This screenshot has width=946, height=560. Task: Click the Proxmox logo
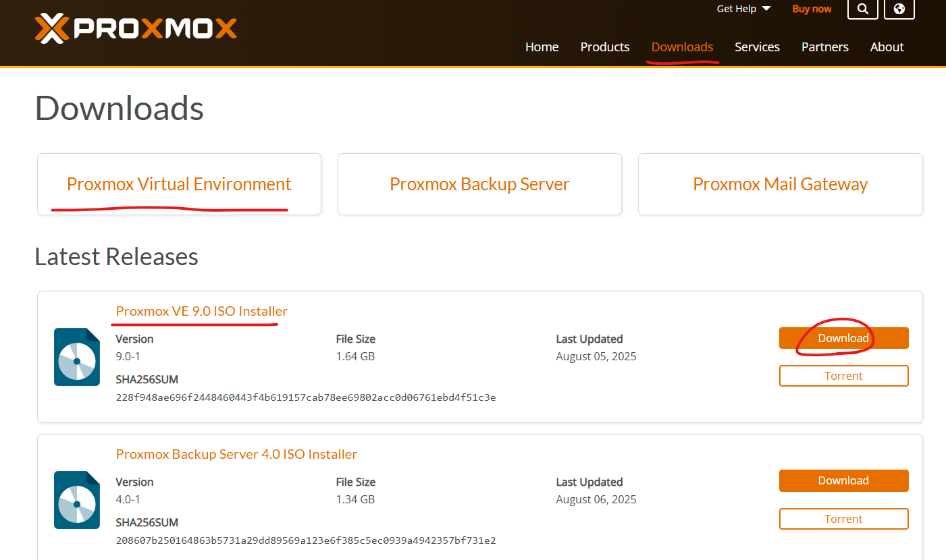coord(136,28)
